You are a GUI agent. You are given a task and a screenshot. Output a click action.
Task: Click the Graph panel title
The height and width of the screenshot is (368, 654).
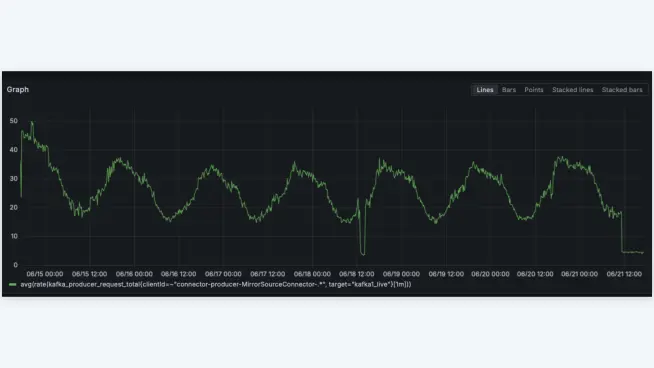(18, 89)
